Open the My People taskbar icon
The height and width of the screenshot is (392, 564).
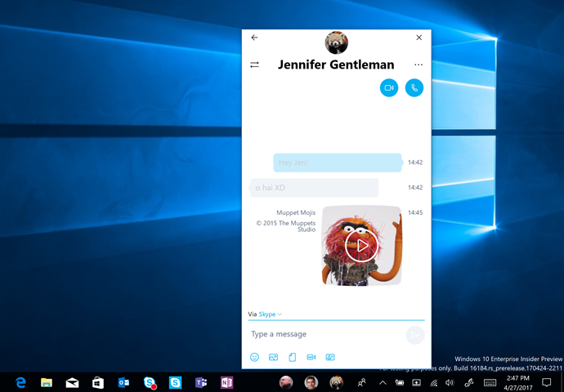pyautogui.click(x=362, y=383)
